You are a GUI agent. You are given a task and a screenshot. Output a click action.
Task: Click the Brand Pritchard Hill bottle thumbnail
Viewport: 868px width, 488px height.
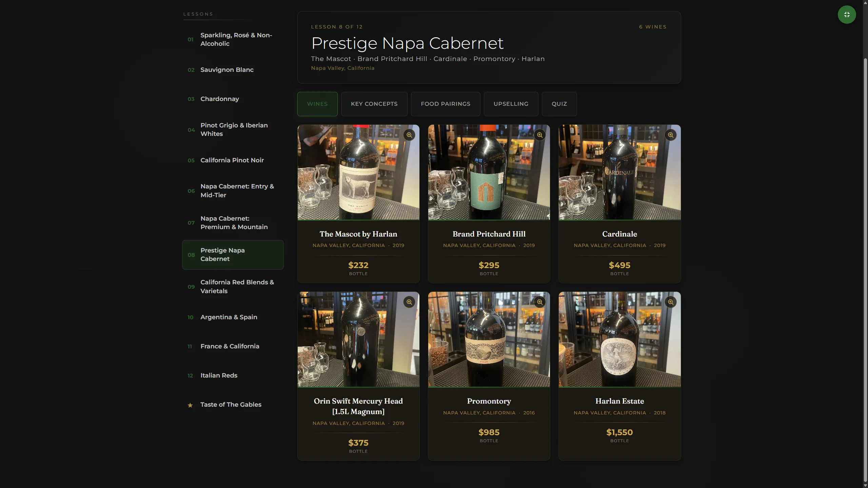489,172
